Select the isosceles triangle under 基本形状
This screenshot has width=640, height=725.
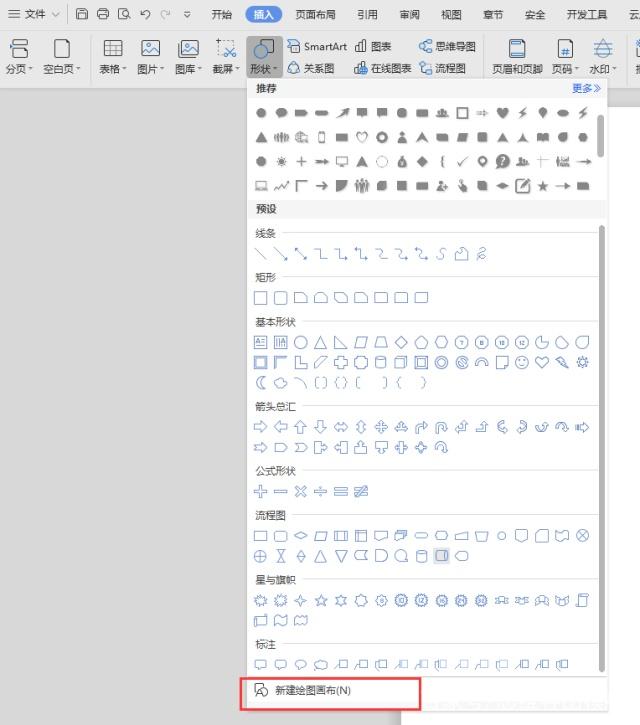[320, 342]
